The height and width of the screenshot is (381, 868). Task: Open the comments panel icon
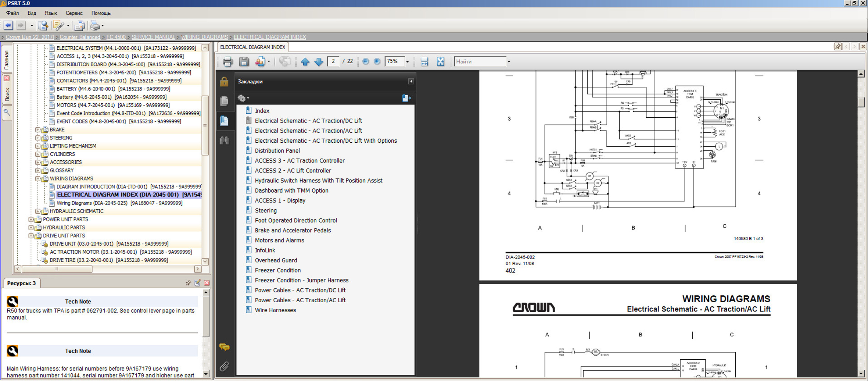(224, 347)
